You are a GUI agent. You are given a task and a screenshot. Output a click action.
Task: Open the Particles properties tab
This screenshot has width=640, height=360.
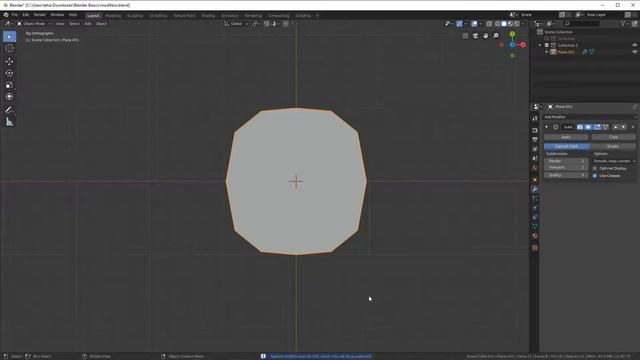[x=535, y=198]
